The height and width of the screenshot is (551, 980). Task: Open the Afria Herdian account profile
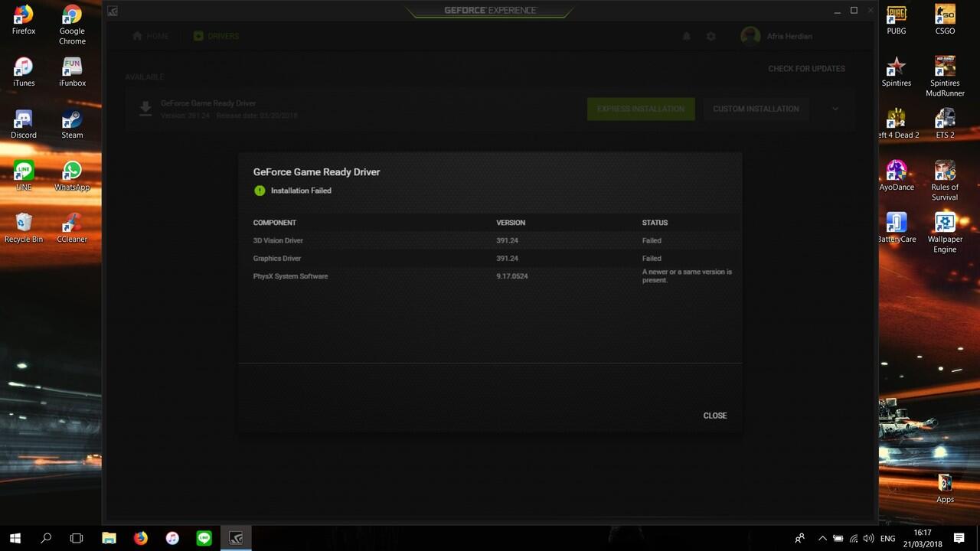(777, 36)
